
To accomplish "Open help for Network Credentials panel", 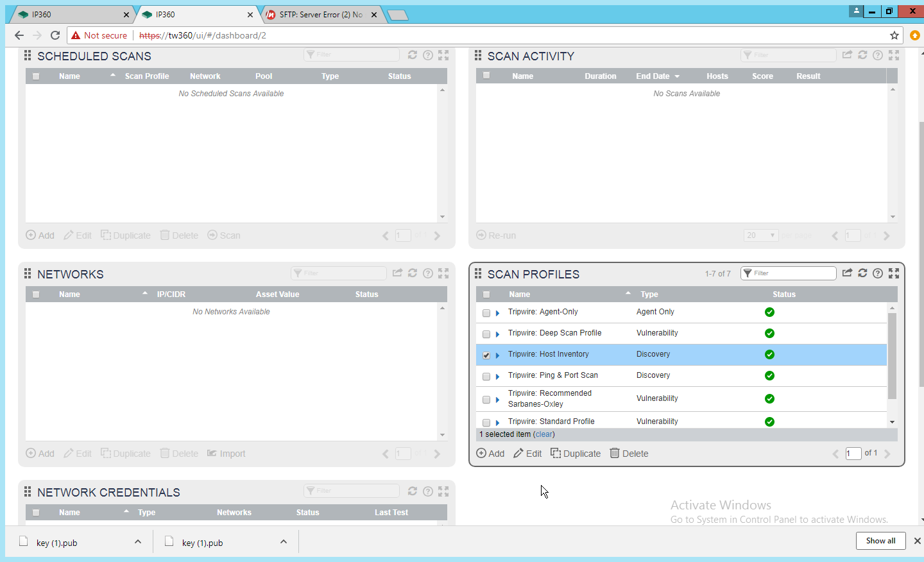I will [x=428, y=491].
